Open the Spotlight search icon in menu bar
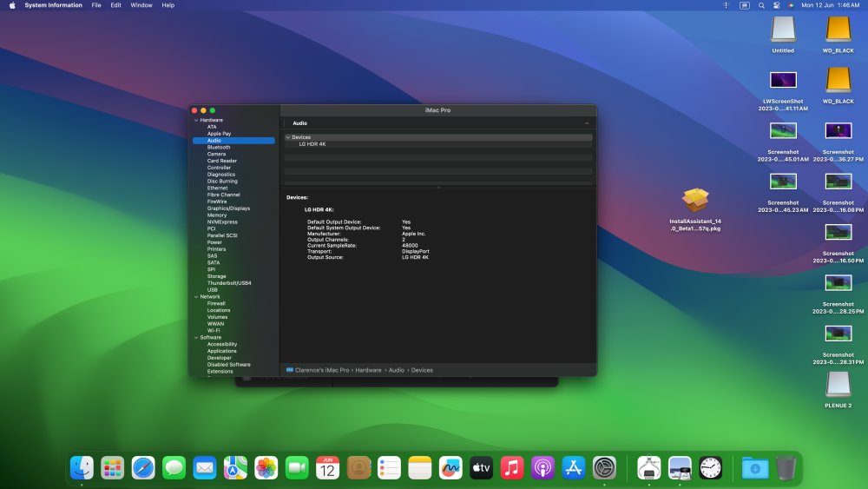 pyautogui.click(x=761, y=5)
